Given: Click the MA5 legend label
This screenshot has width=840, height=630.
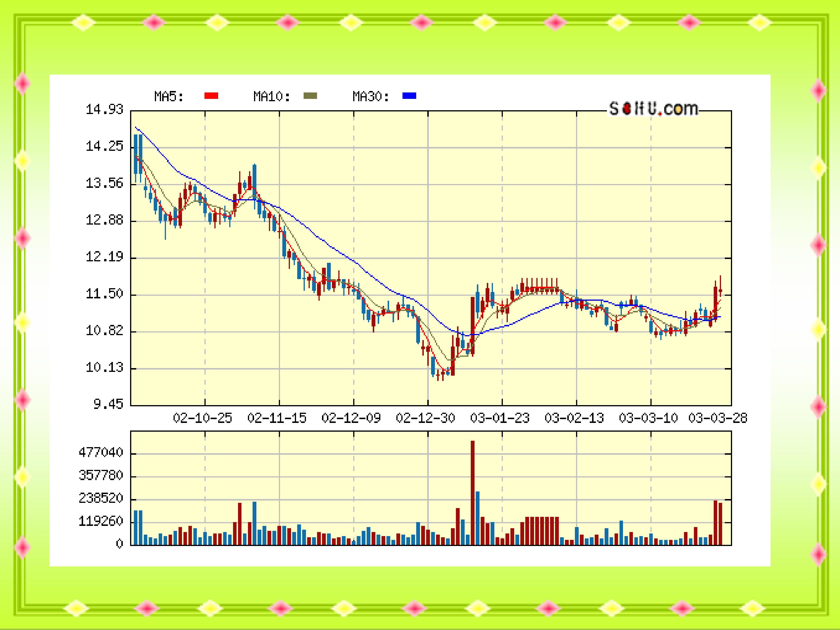Looking at the screenshot, I should (x=169, y=97).
